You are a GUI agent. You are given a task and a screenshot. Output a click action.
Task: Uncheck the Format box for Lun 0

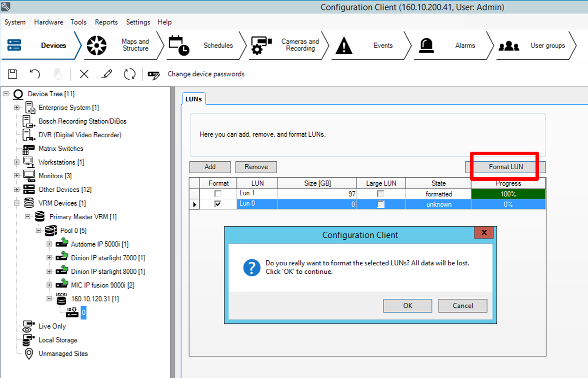click(x=217, y=204)
